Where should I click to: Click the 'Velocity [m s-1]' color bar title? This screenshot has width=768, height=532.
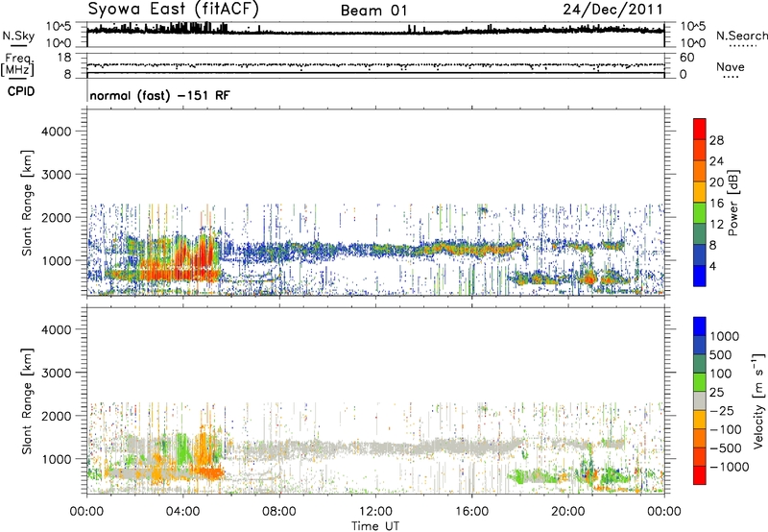click(x=758, y=400)
